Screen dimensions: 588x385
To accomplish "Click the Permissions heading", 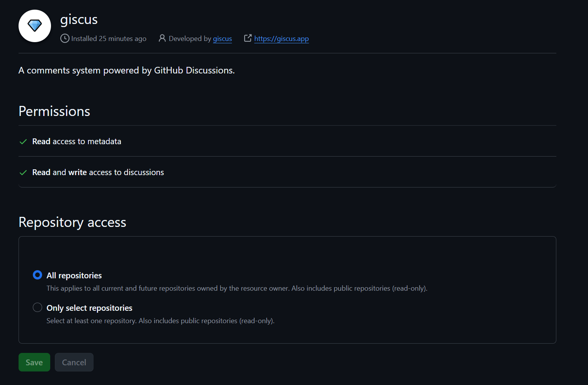I will pos(54,111).
